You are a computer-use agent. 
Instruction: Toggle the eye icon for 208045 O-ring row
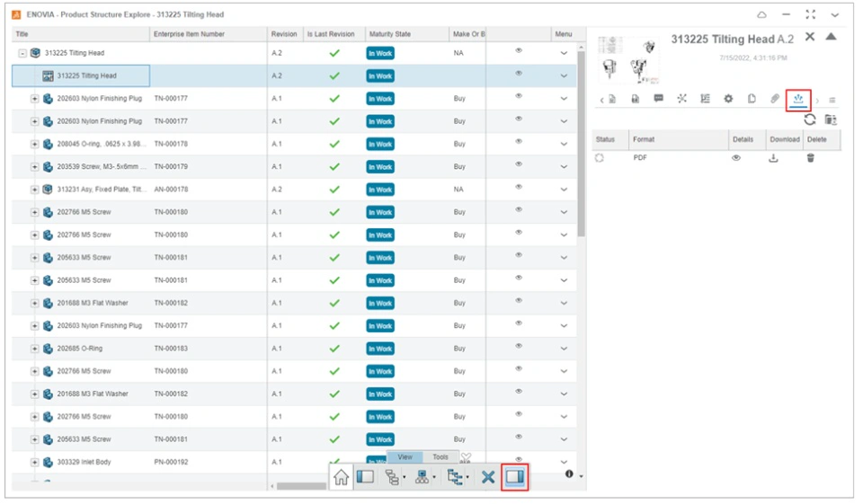pyautogui.click(x=519, y=141)
